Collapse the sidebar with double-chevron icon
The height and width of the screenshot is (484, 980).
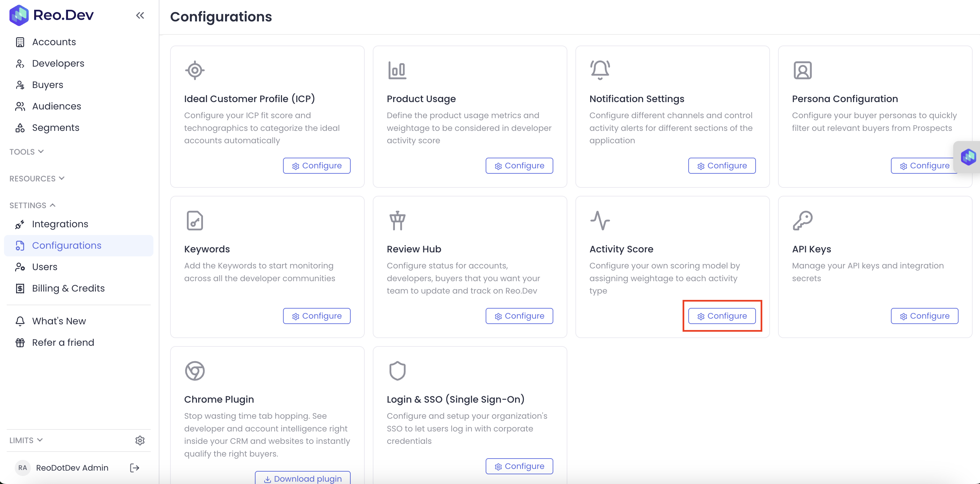pyautogui.click(x=140, y=16)
